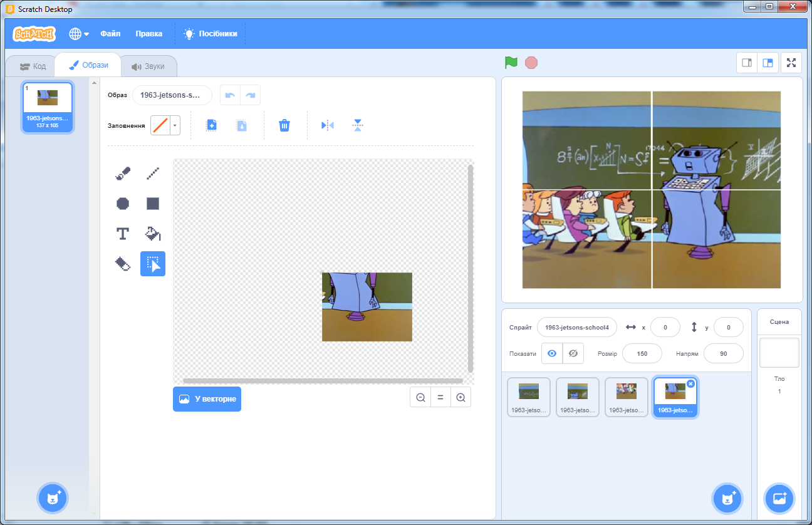Stop project with red stop sign
The width and height of the screenshot is (812, 525).
pyautogui.click(x=531, y=63)
